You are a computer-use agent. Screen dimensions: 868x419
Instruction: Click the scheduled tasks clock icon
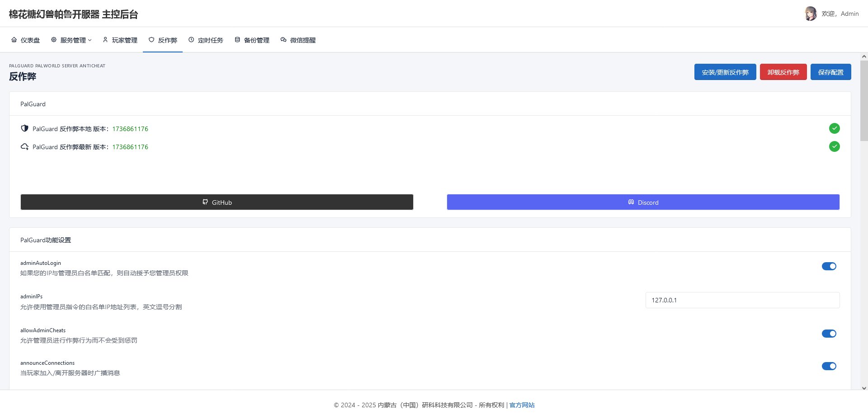[x=191, y=40]
